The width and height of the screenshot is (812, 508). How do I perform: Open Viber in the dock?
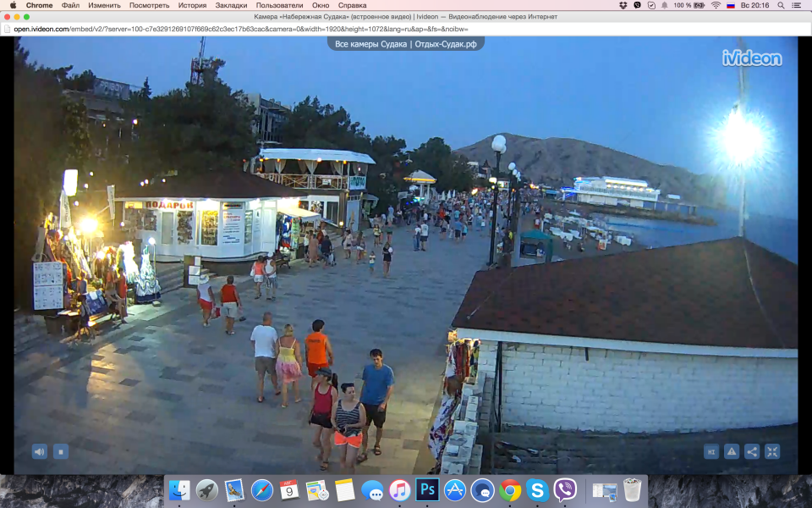click(564, 489)
